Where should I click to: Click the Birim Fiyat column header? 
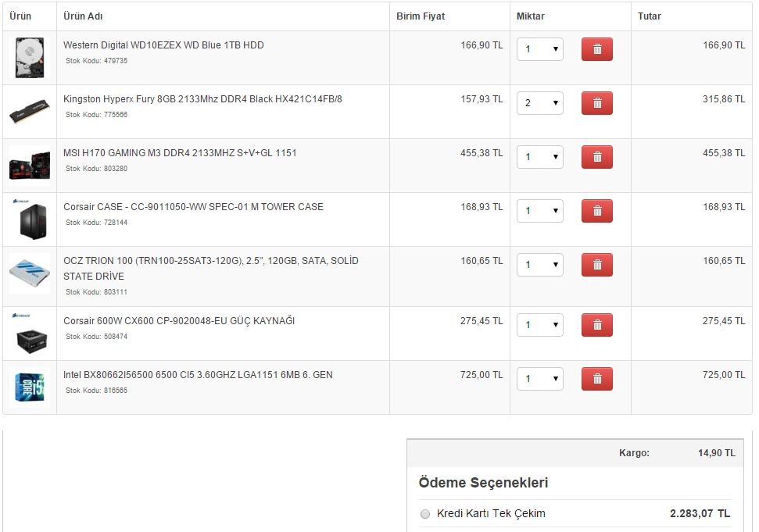(421, 16)
